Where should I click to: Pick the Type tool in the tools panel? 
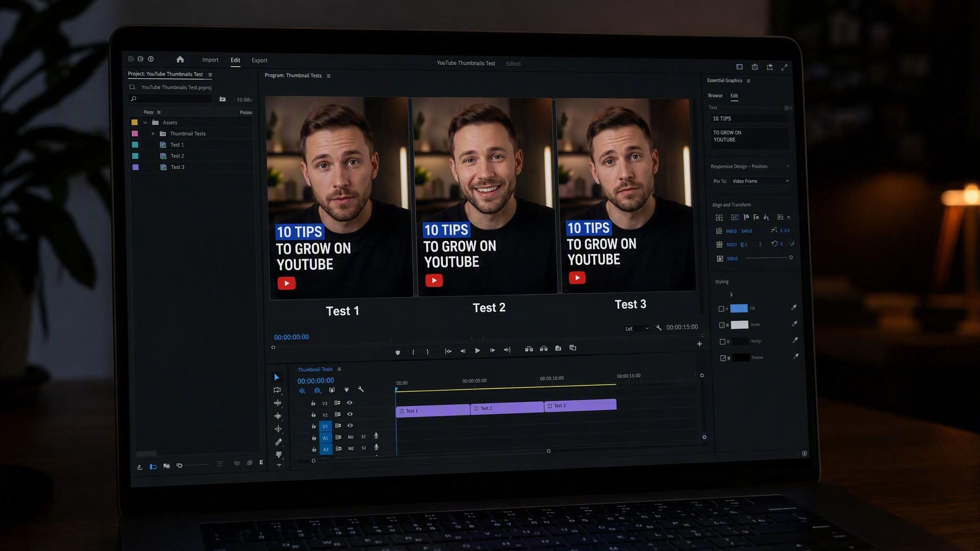click(x=279, y=465)
